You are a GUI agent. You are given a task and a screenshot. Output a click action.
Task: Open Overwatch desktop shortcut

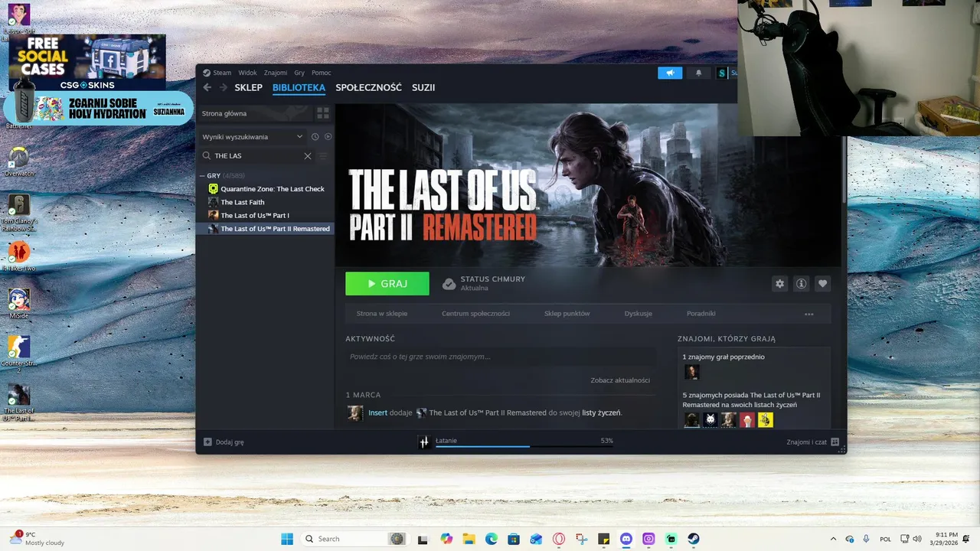tap(18, 162)
